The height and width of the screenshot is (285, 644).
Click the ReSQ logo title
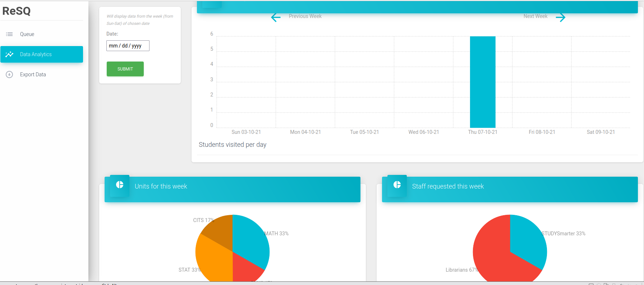tap(17, 11)
